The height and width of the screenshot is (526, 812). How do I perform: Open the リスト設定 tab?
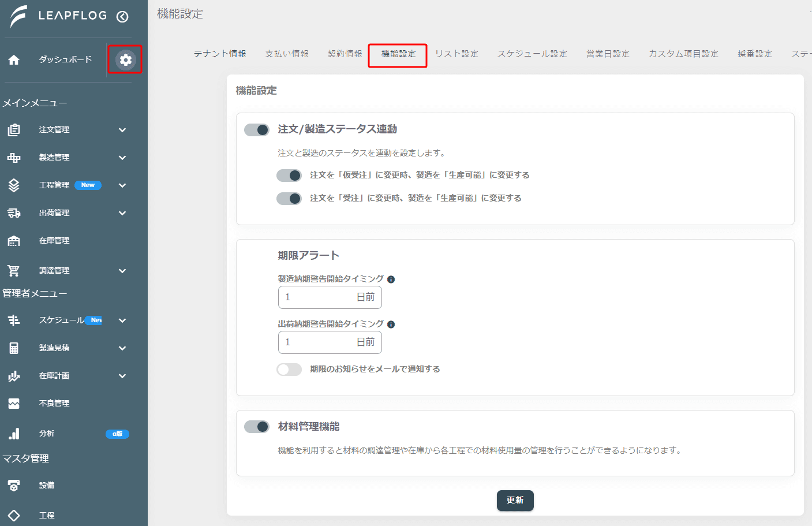[x=456, y=54]
